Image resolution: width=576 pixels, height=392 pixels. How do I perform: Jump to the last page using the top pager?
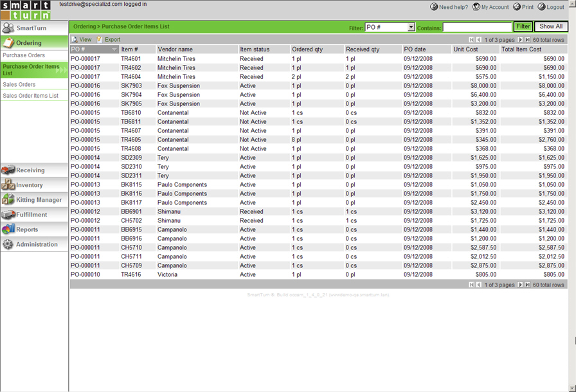(x=528, y=40)
